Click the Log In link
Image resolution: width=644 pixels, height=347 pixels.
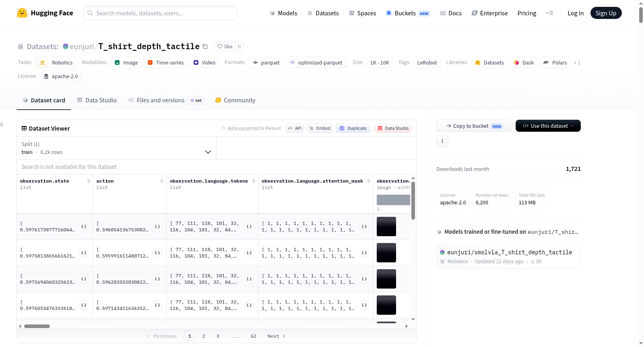[x=576, y=13]
